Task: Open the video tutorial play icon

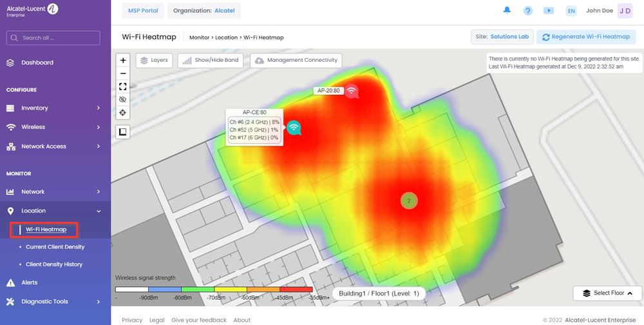Action: tap(549, 11)
